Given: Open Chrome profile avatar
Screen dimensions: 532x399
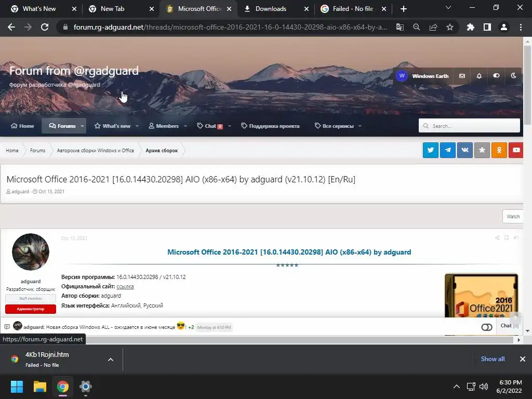Looking at the screenshot, I should point(504,27).
